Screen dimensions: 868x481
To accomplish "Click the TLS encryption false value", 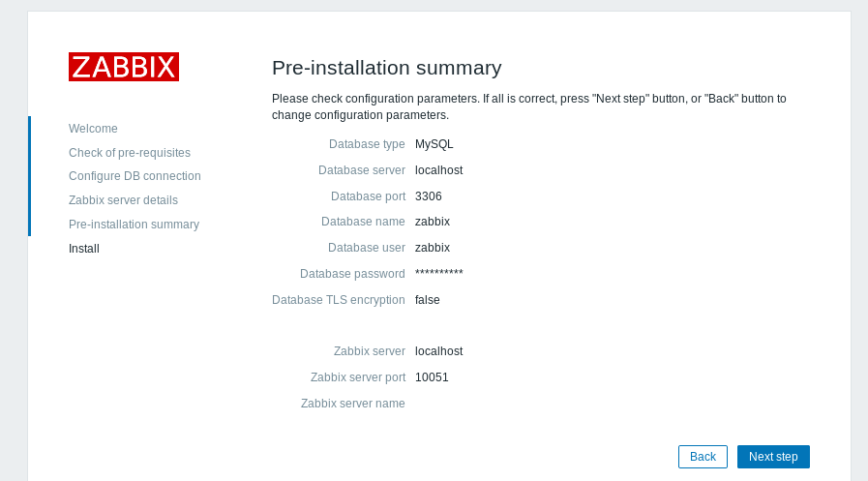I will pyautogui.click(x=428, y=299).
